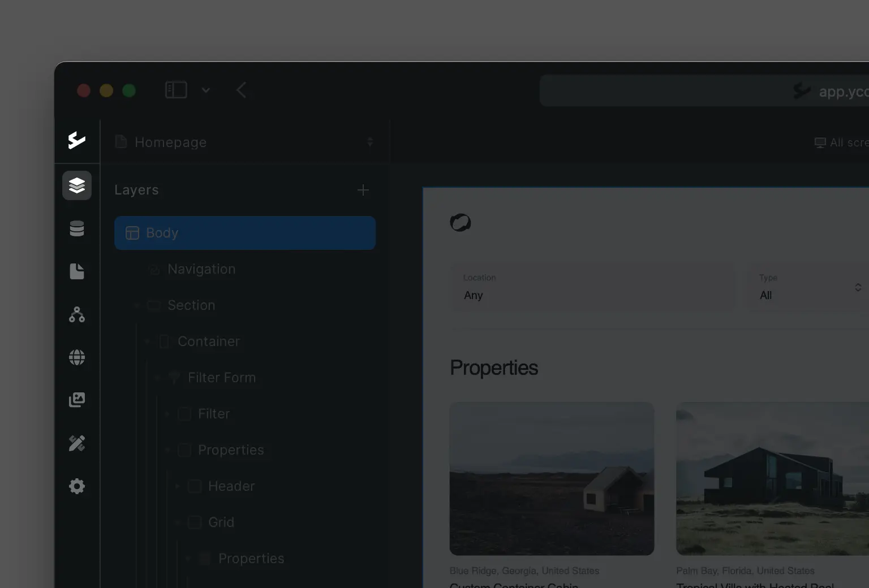Select the Properties layer under Grid

point(245,559)
